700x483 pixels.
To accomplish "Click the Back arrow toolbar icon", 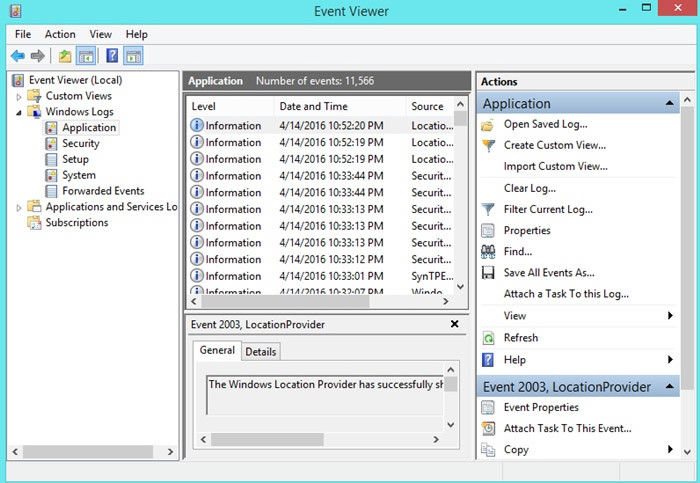I will coord(17,56).
